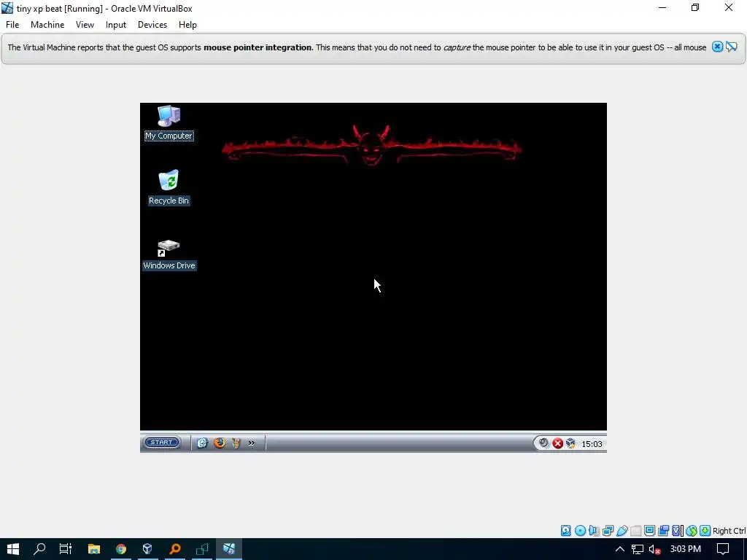Click the red X security alert tray icon
This screenshot has height=560, width=747.
point(557,444)
